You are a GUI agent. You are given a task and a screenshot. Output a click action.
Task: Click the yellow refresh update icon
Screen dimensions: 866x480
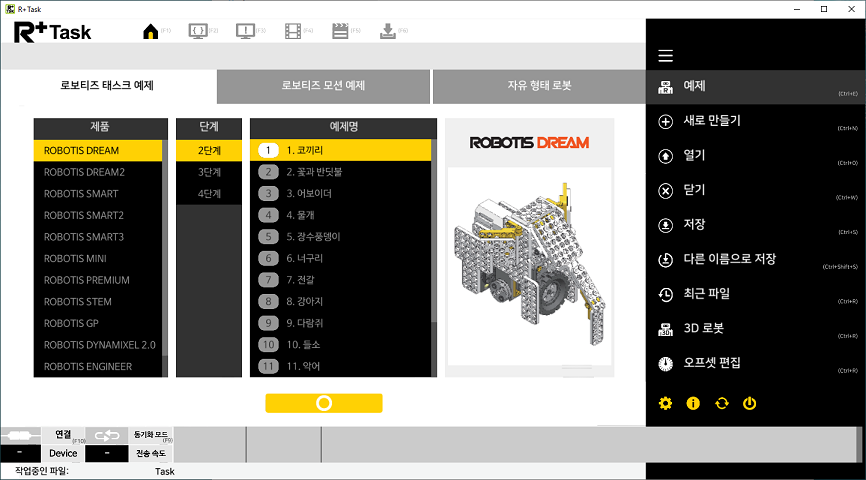pos(721,403)
